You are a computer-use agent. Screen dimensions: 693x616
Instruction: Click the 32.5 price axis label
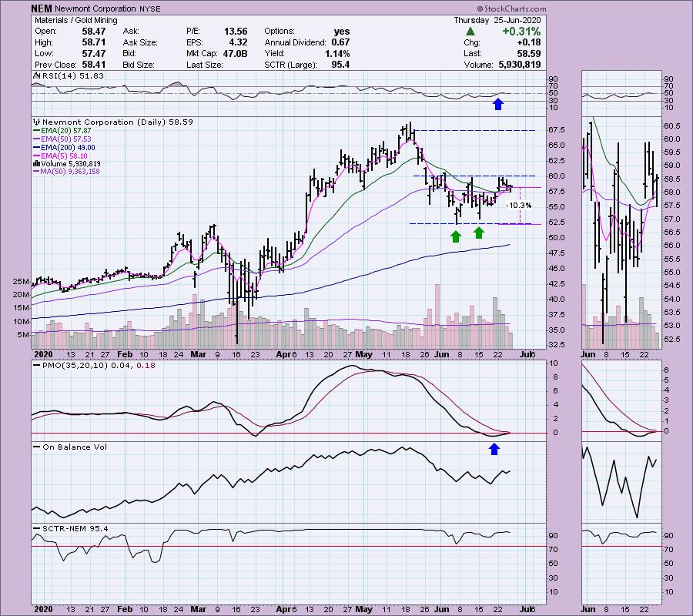point(557,345)
